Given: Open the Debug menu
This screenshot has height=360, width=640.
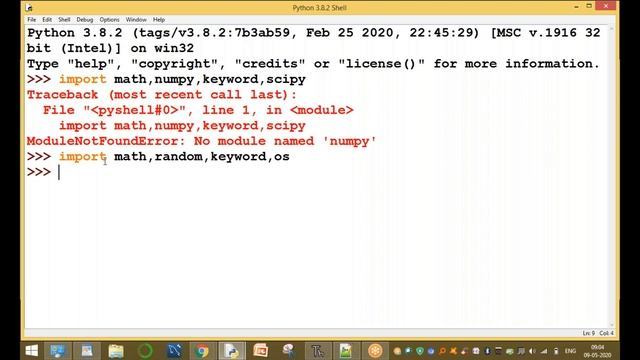Looking at the screenshot, I should [x=84, y=20].
